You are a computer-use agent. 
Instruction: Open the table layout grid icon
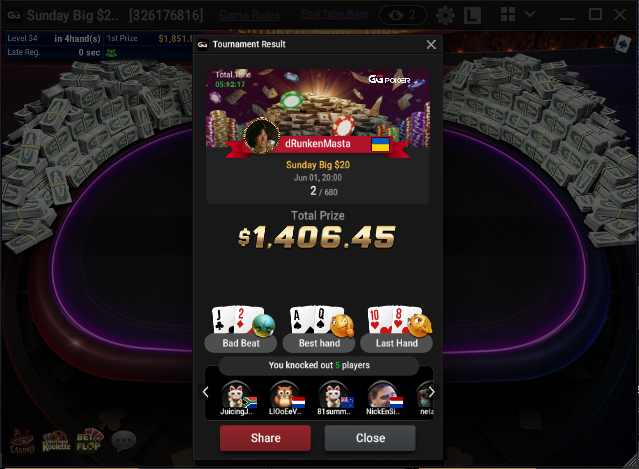pyautogui.click(x=508, y=14)
